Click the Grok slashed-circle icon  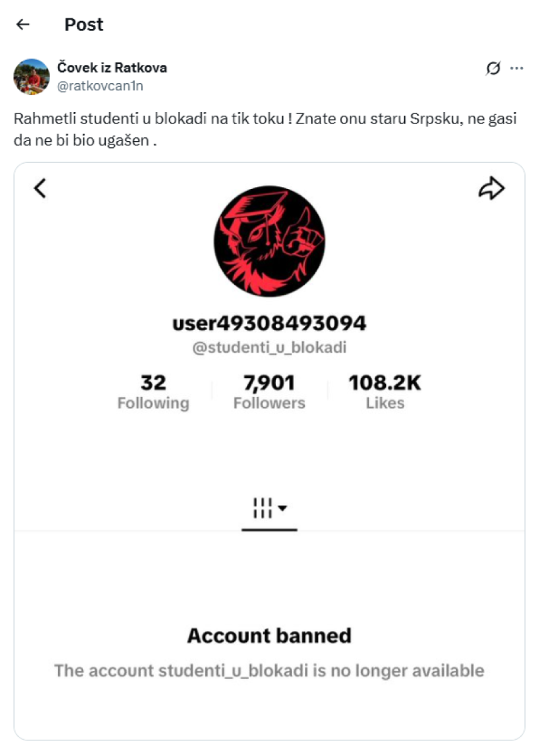(x=493, y=68)
